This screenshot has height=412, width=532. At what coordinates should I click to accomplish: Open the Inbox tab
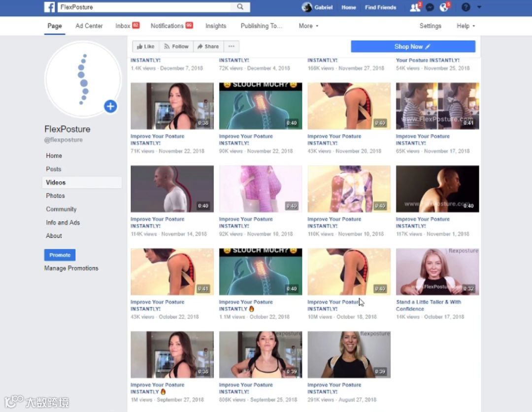(127, 26)
